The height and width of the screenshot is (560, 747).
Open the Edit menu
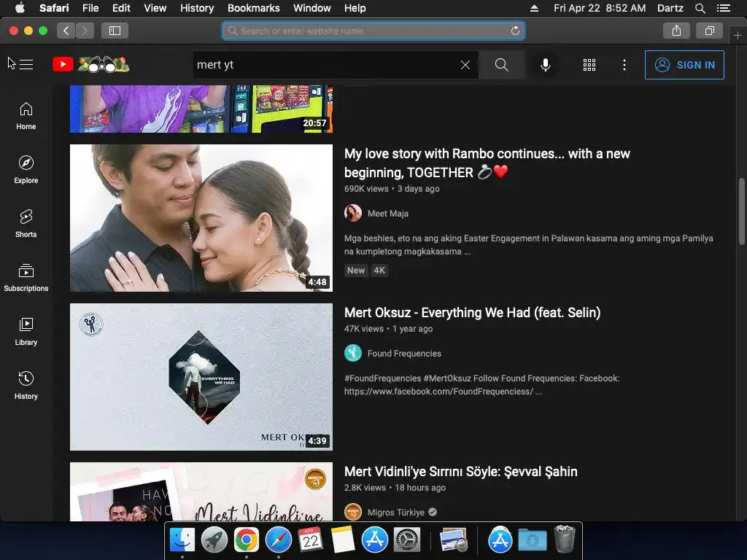(x=121, y=8)
